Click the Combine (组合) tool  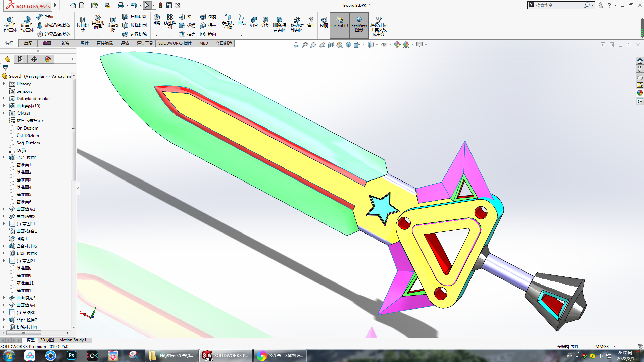[x=254, y=22]
